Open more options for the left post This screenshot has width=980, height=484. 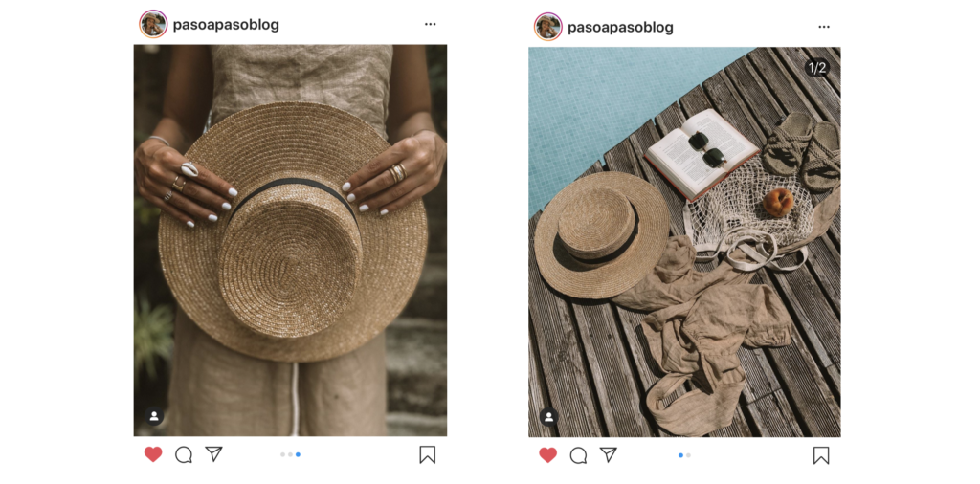pos(431,24)
